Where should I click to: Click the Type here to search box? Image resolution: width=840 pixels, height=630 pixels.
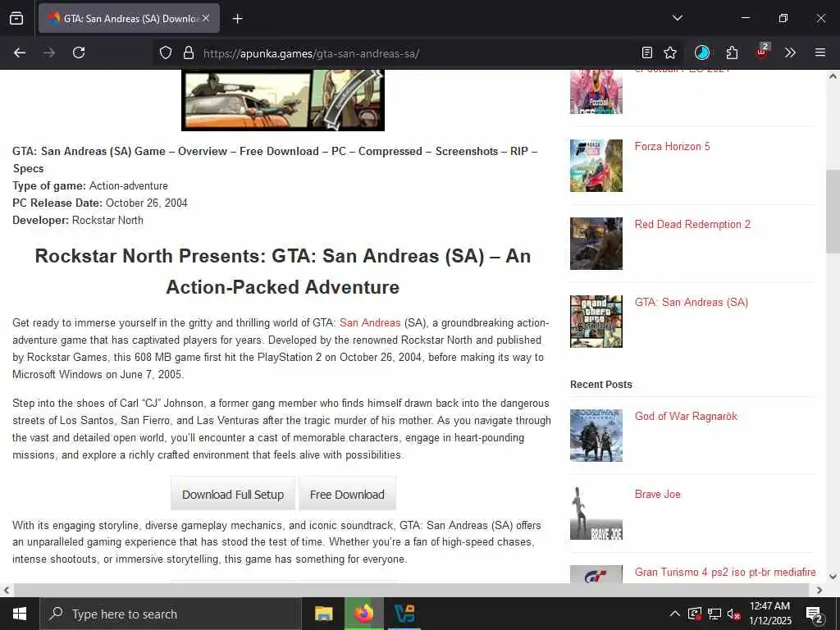(x=171, y=614)
